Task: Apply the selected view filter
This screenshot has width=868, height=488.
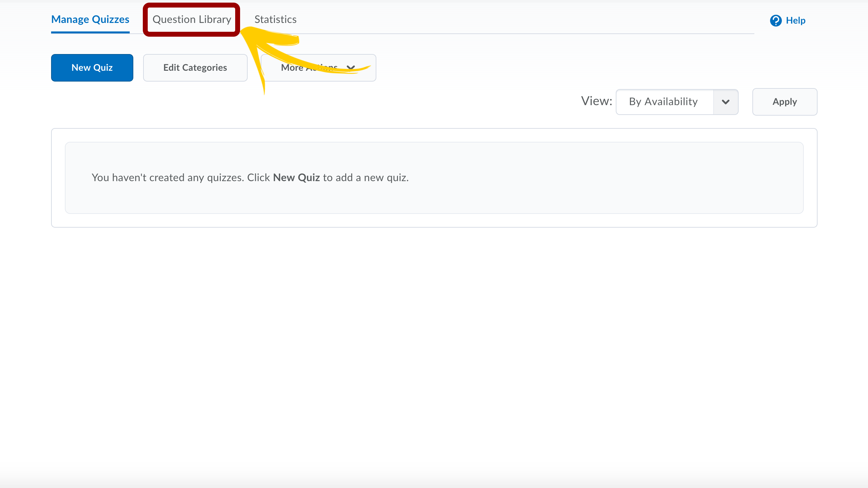Action: (x=784, y=102)
